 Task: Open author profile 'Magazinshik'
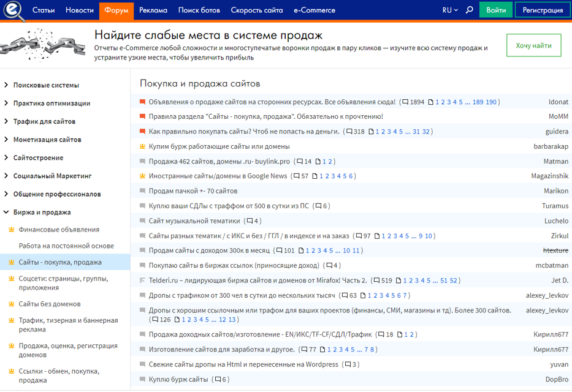pos(550,176)
